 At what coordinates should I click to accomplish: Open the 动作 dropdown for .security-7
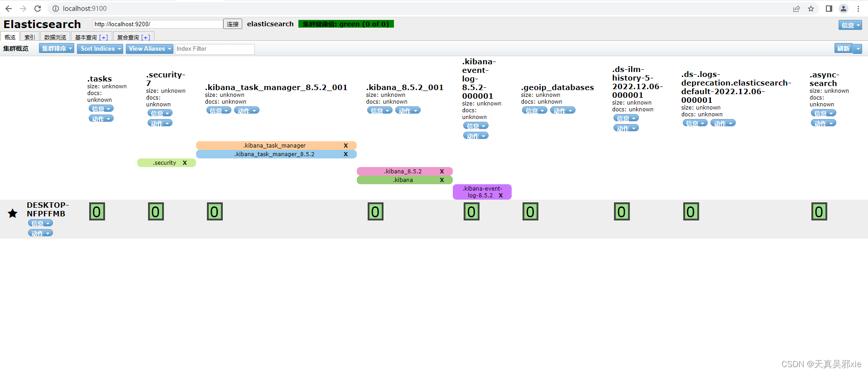click(x=160, y=123)
